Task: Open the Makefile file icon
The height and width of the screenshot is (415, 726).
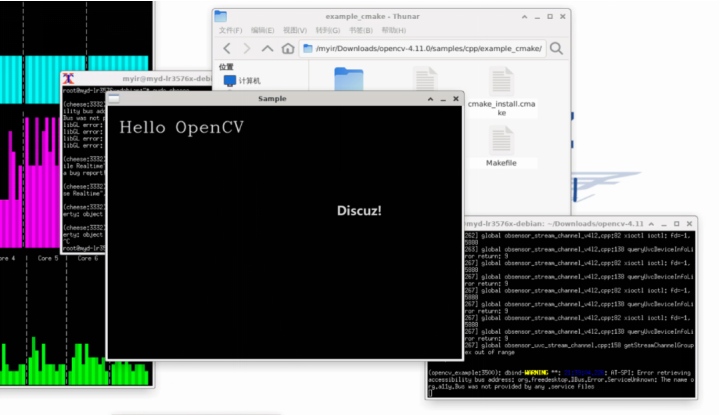Action: point(501,143)
